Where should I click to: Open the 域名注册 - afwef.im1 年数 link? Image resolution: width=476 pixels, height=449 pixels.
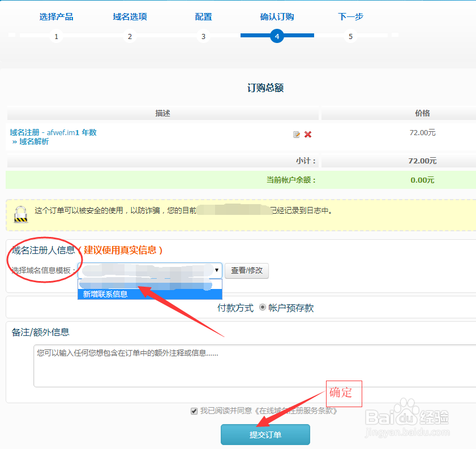53,132
